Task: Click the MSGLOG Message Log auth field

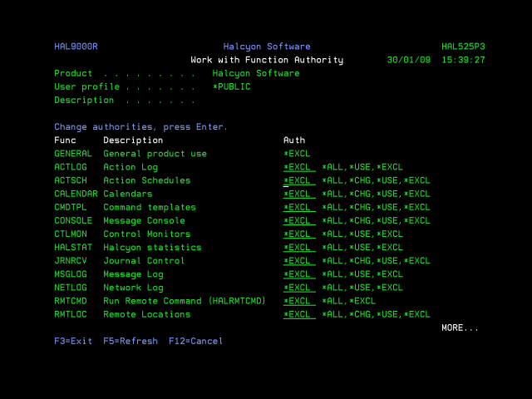Action: [299, 273]
